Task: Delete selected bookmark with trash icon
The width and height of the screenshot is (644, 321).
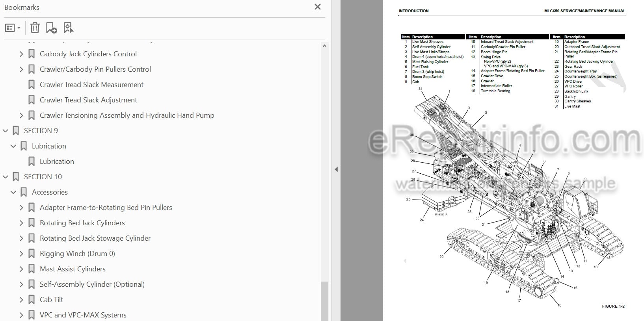Action: [x=35, y=28]
